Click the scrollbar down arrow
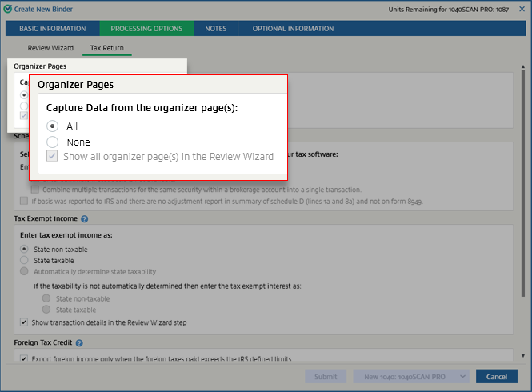The height and width of the screenshot is (392, 532). point(523,355)
